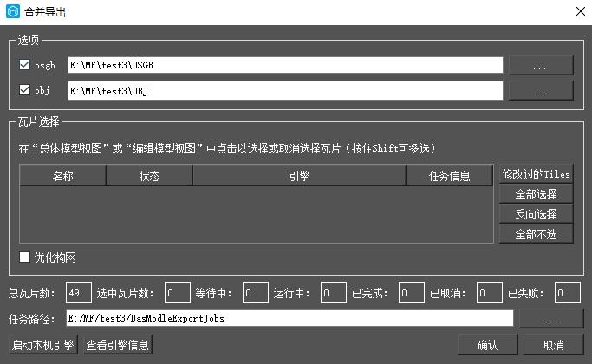This screenshot has height=364, width=592.
Task: Close the 合并导出 dialog window
Action: click(x=581, y=11)
